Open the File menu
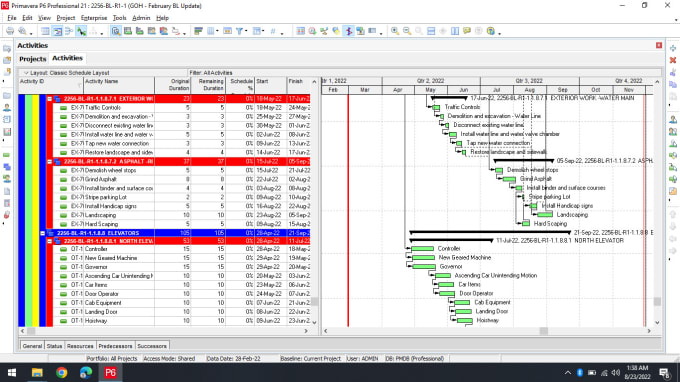Image resolution: width=680 pixels, height=382 pixels. (12, 18)
